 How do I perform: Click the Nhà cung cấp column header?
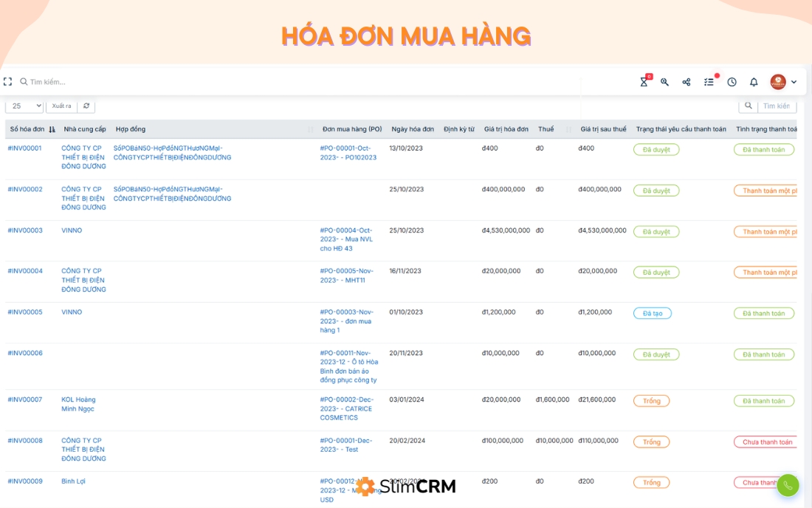pos(85,129)
